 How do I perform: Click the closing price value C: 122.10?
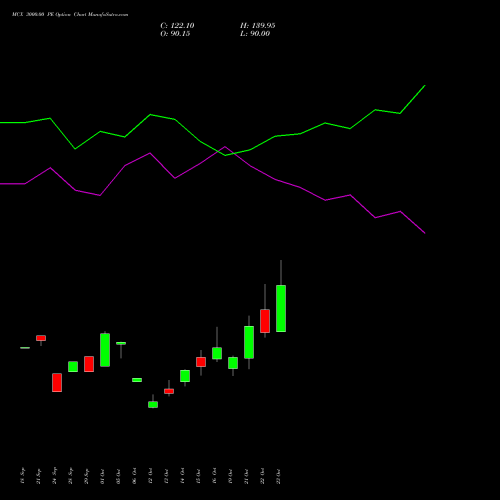[177, 26]
